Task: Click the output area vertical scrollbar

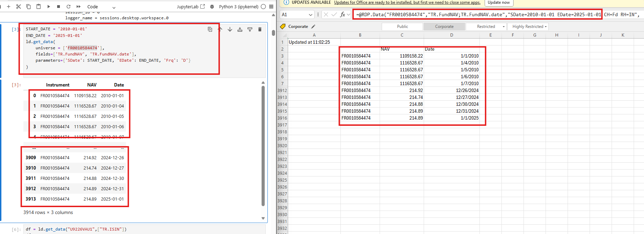Action: [x=263, y=146]
